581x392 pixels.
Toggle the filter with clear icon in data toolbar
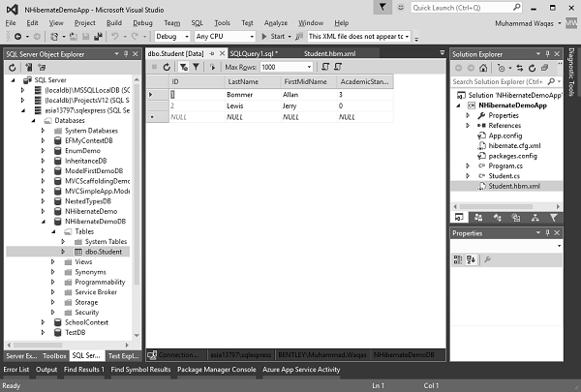(183, 67)
